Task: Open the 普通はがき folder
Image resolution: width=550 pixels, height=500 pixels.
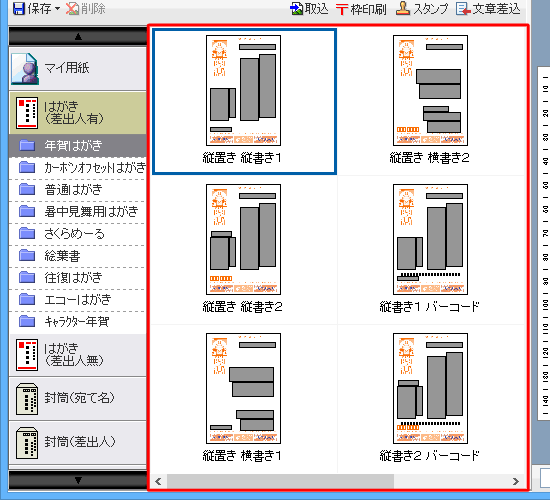Action: click(x=78, y=190)
